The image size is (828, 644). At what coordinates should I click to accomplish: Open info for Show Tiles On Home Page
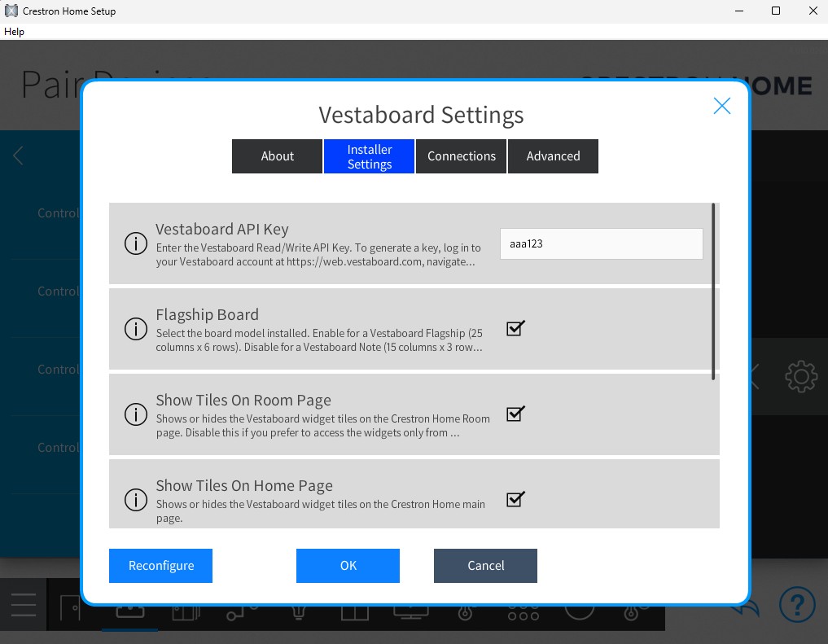(136, 500)
